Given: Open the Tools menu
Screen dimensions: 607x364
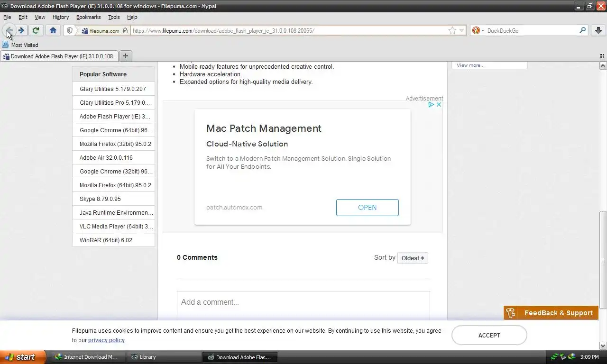Looking at the screenshot, I should coord(114,17).
